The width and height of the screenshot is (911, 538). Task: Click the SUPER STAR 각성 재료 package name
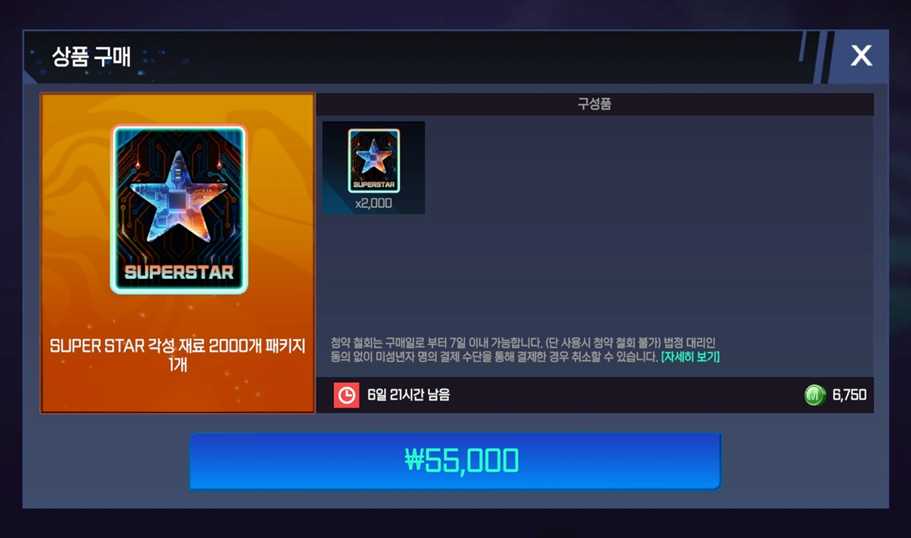point(177,355)
